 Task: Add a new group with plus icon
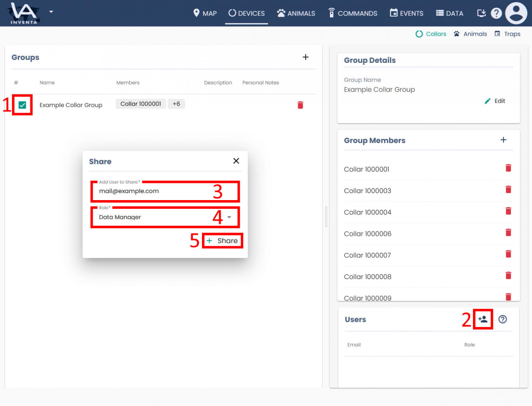305,57
